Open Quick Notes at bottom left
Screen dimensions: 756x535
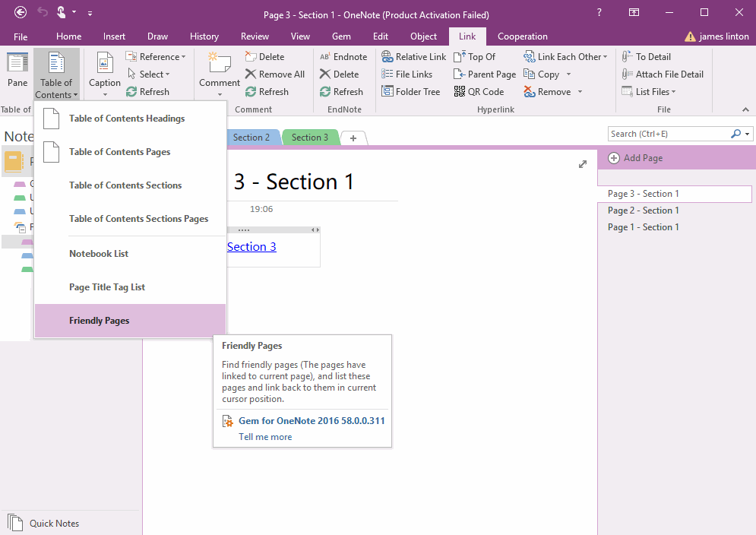point(43,524)
